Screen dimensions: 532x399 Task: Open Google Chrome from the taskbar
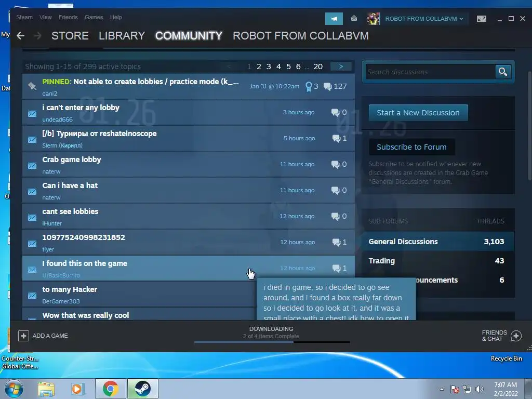(x=111, y=389)
